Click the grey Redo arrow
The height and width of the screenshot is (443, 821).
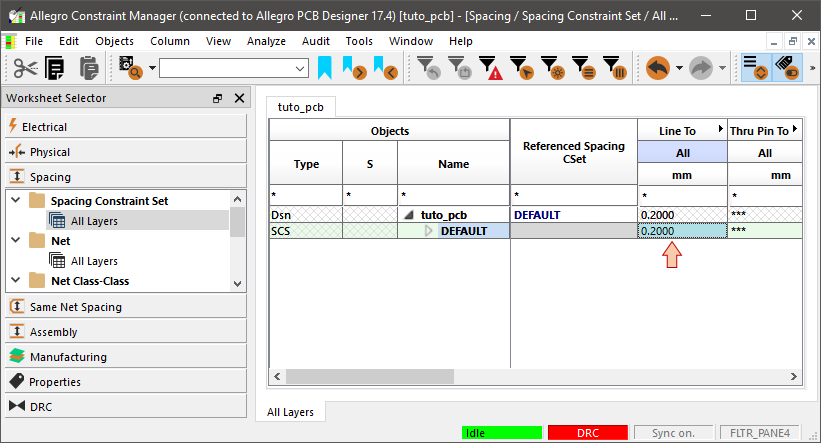[x=701, y=68]
